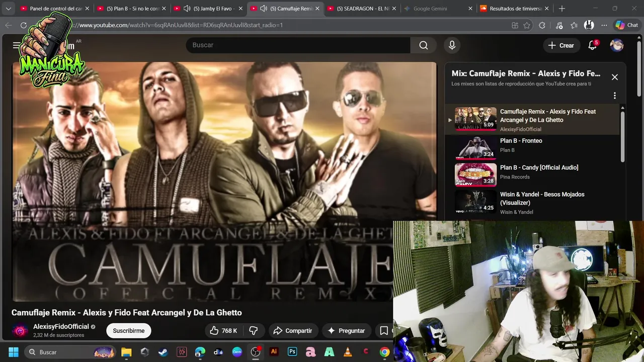Open the Copilot Chat button
The width and height of the screenshot is (644, 362).
pyautogui.click(x=627, y=25)
